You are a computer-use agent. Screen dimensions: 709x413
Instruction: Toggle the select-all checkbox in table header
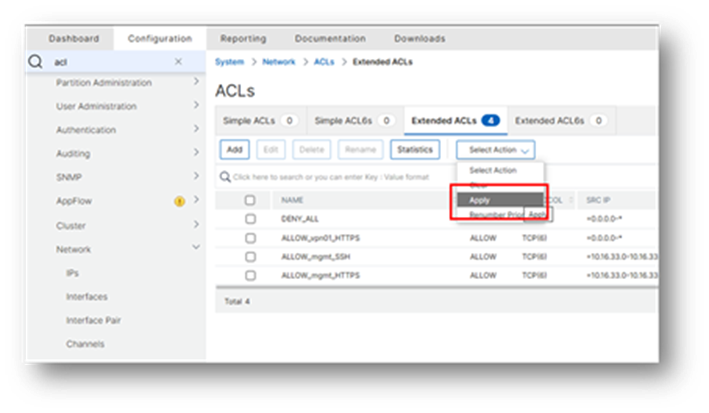[x=250, y=200]
